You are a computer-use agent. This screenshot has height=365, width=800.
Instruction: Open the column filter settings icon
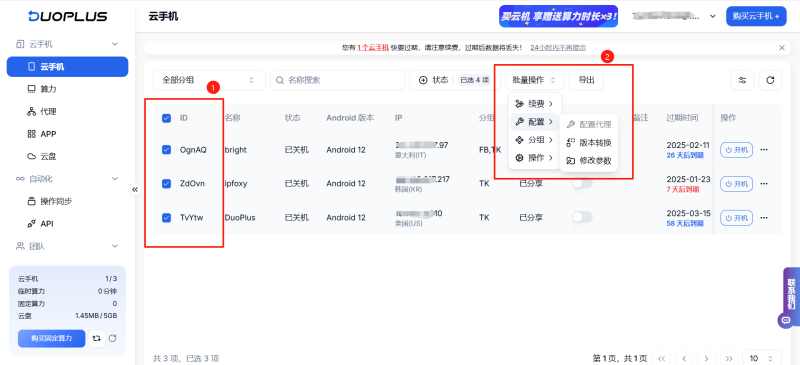[742, 80]
